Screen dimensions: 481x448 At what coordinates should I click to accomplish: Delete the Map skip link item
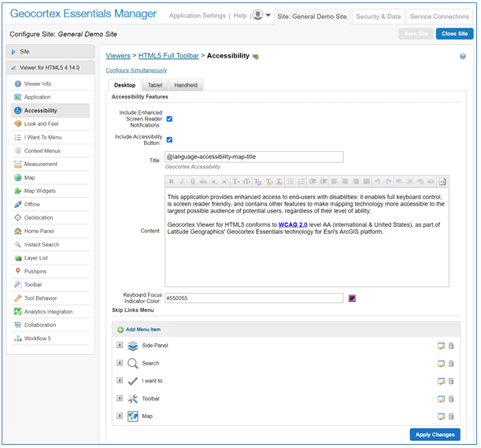point(451,417)
